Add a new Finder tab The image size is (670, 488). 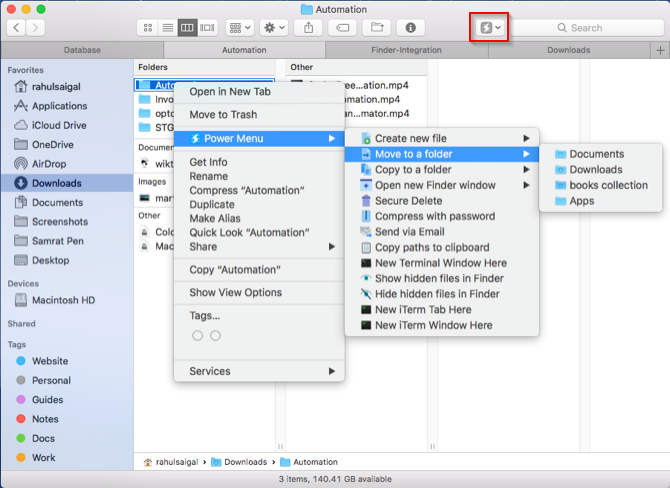[x=659, y=49]
